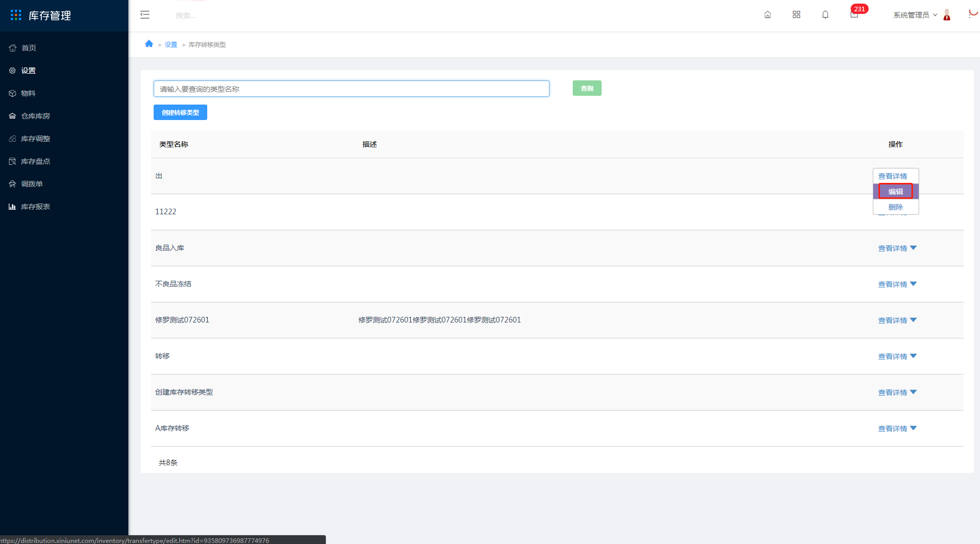This screenshot has width=980, height=544.
Task: Select 删除 in the open dropdown
Action: point(895,207)
